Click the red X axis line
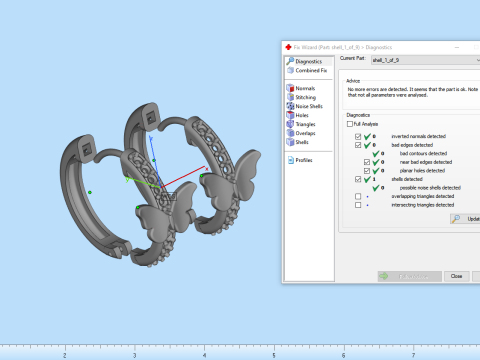Viewport: 480px width, 360px height. coord(183,177)
